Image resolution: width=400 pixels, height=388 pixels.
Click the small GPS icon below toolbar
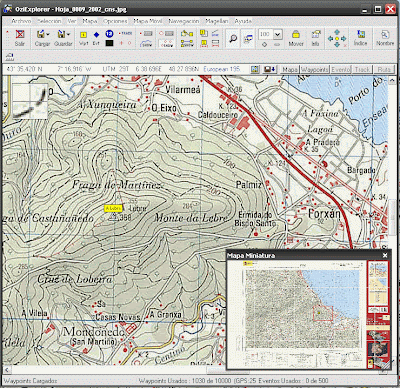9,57
